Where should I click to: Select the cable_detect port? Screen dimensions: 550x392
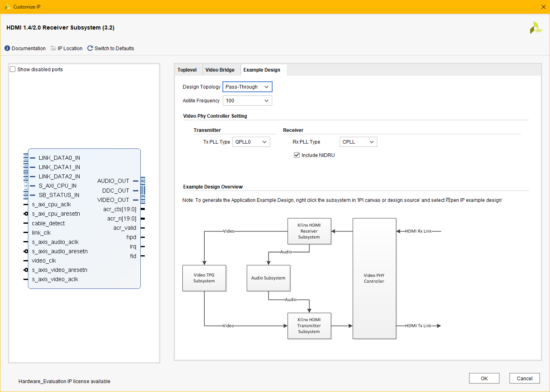coord(48,223)
